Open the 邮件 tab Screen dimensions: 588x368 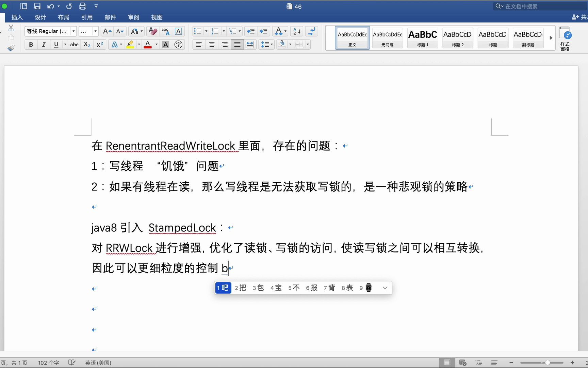point(110,17)
